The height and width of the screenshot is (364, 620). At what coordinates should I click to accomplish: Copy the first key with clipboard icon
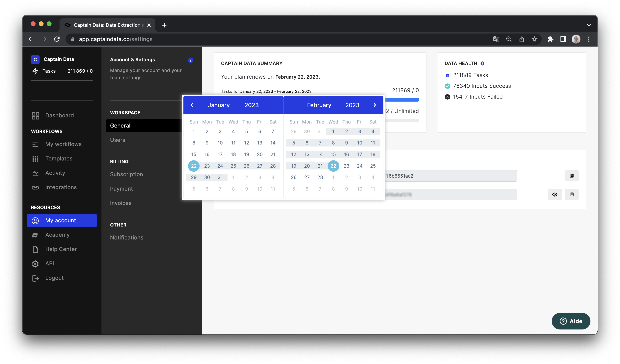pos(571,176)
